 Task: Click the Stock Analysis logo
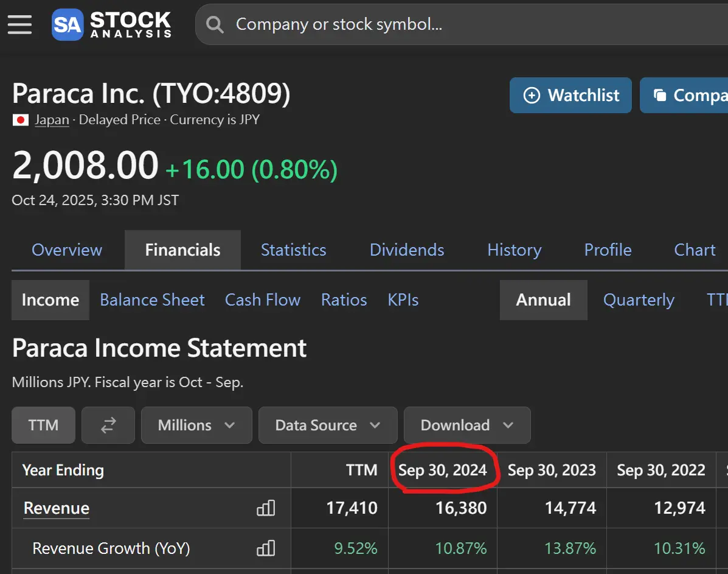112,24
